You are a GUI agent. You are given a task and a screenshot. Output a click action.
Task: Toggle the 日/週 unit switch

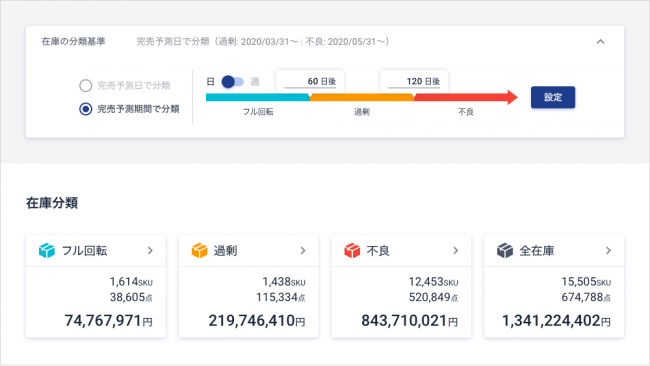(232, 82)
